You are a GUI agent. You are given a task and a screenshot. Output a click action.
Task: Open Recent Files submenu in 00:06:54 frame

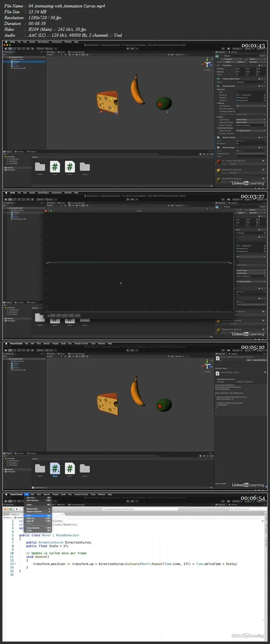click(x=38, y=509)
